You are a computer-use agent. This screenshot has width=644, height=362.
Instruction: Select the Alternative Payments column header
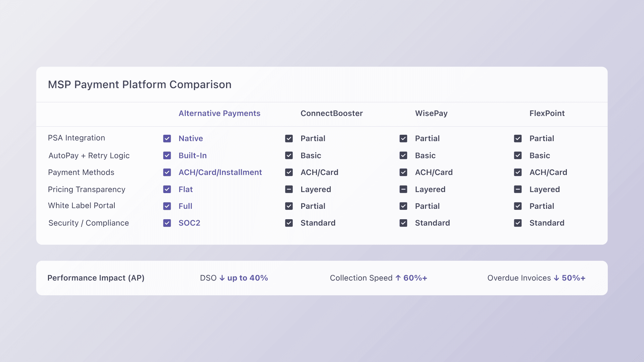tap(219, 113)
